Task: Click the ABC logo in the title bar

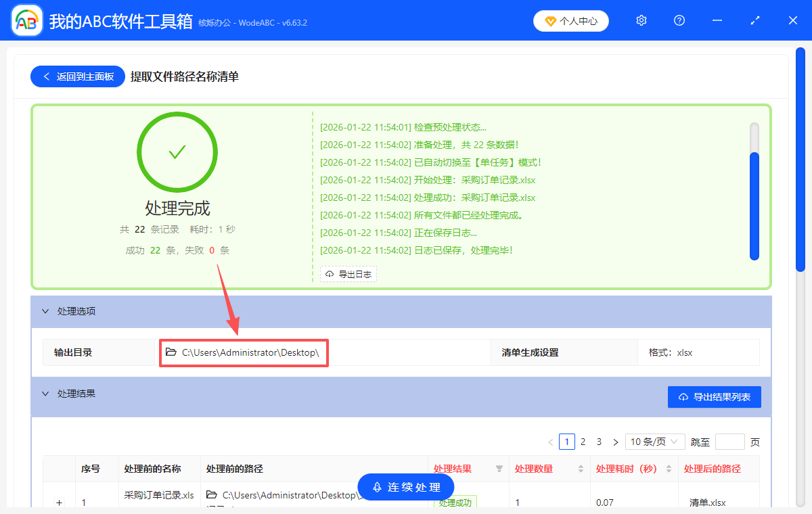Action: 26,20
